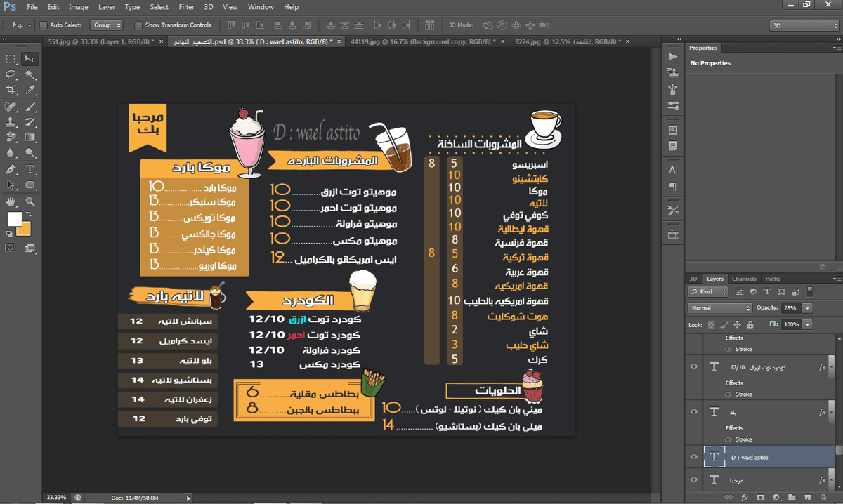Image resolution: width=843 pixels, height=504 pixels.
Task: Open the Normal blend mode dropdown
Action: [720, 308]
